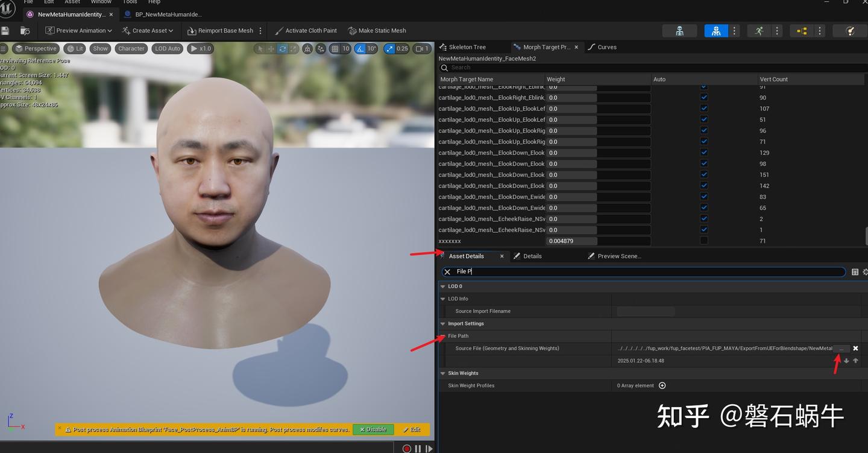868x453 pixels.
Task: Select the rotate transform gizmo icon
Action: pyautogui.click(x=282, y=49)
